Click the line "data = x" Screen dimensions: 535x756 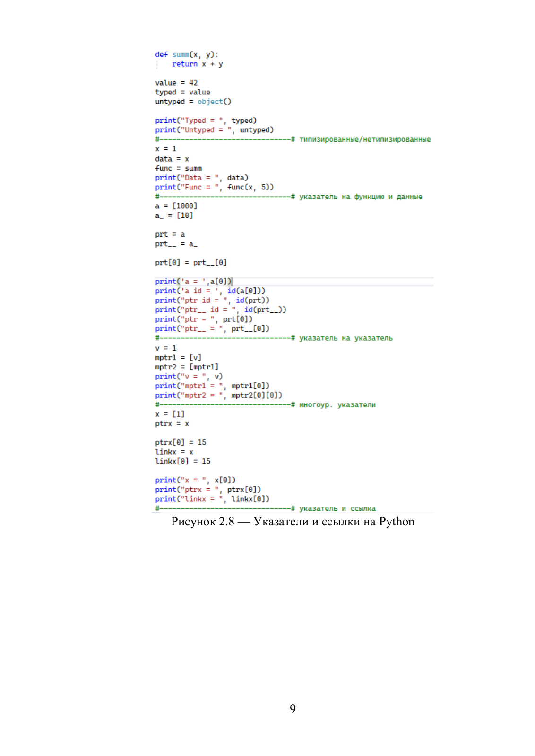point(172,159)
